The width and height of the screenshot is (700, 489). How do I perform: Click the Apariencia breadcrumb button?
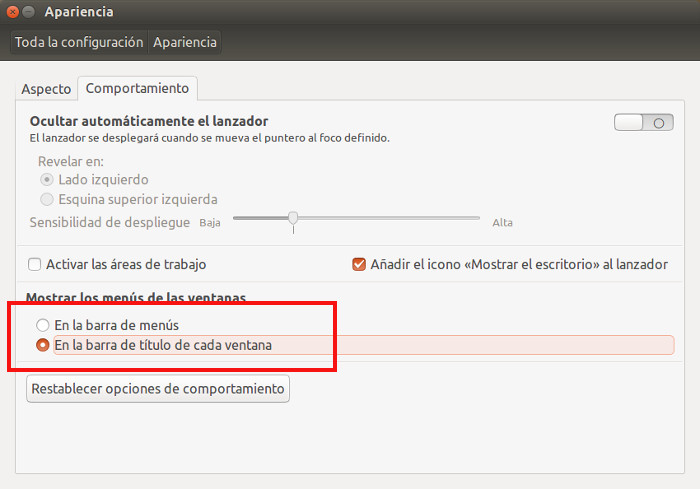[x=185, y=42]
